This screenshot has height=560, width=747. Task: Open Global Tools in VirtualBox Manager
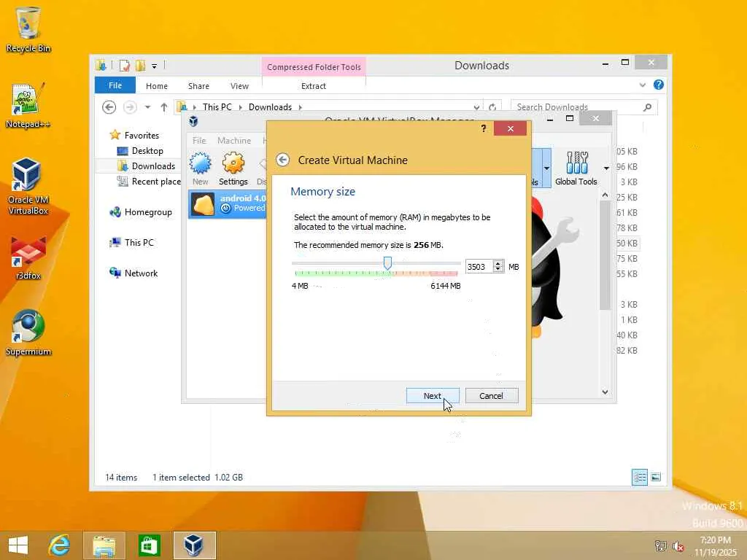click(x=576, y=168)
